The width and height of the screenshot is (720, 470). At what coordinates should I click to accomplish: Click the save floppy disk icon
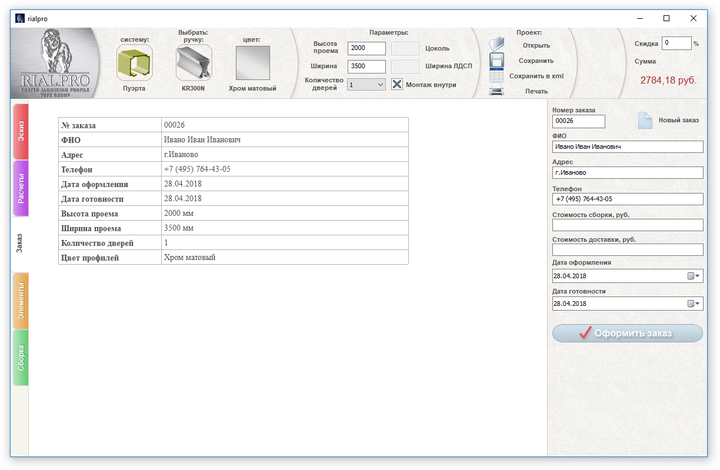tap(496, 61)
